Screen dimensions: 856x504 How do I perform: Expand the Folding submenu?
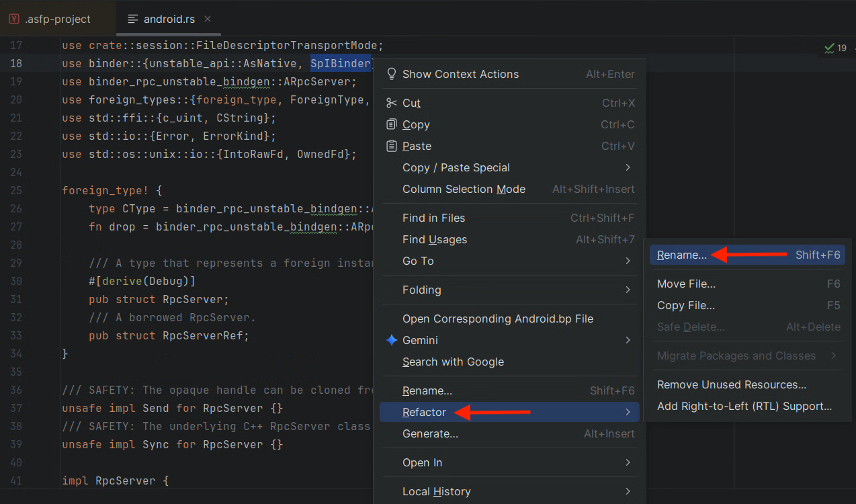point(422,290)
